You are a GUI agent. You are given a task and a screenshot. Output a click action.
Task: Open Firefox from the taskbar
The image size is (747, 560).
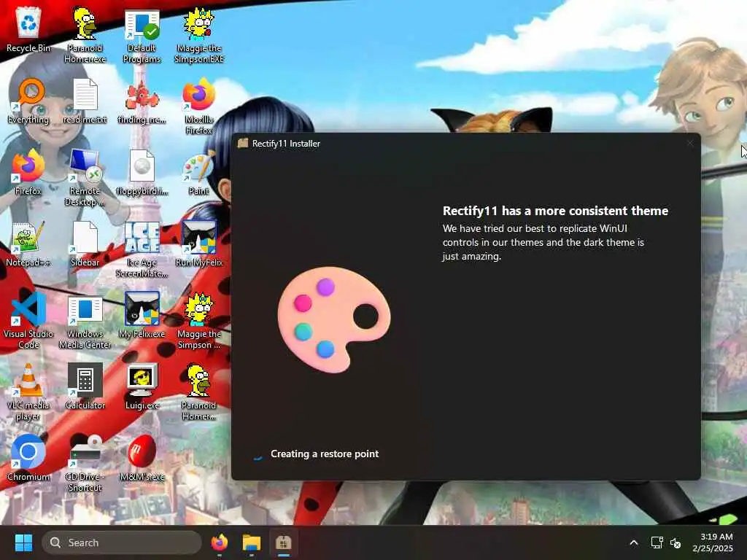220,542
